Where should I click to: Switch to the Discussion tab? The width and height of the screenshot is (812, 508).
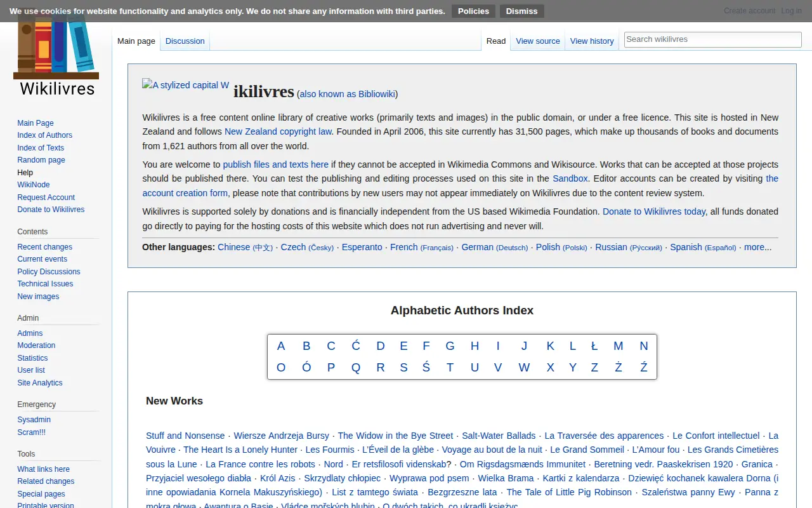click(x=185, y=41)
